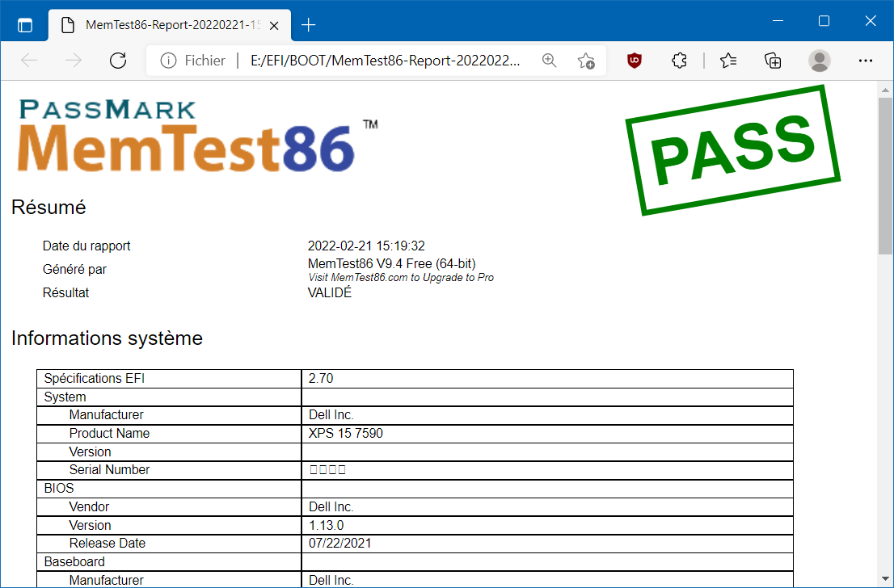894x588 pixels.
Task: Add this page to favorites star
Action: [585, 61]
